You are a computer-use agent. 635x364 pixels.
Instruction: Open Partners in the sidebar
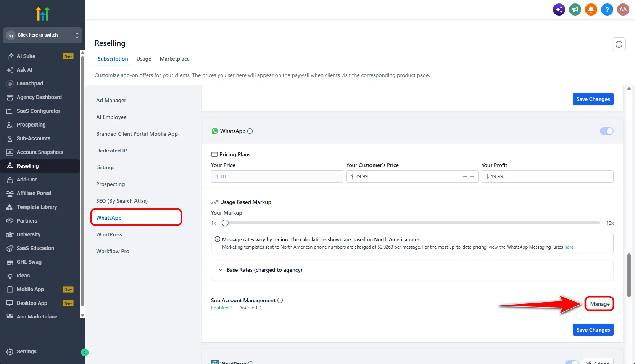click(x=40, y=221)
